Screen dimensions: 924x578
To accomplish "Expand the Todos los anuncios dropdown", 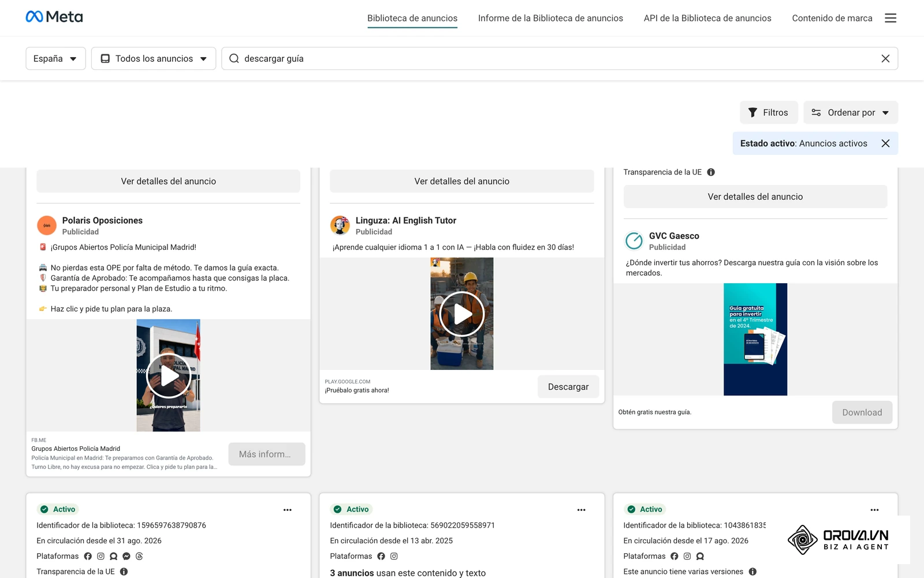I will pyautogui.click(x=154, y=58).
